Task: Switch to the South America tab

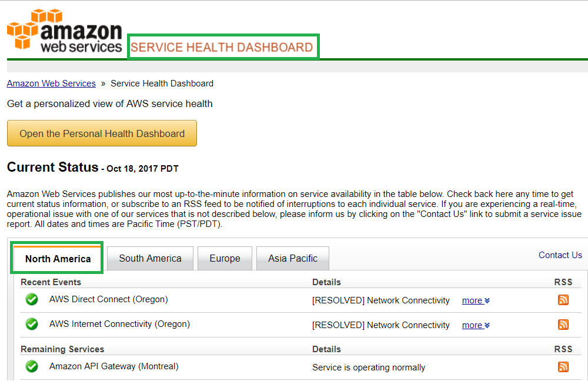Action: pos(150,258)
